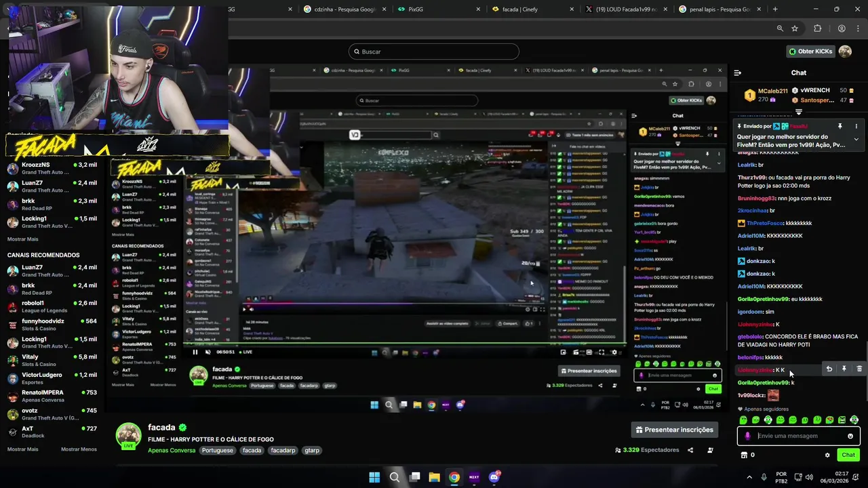The image size is (868, 488).
Task: Pause the live stream video
Action: pyautogui.click(x=195, y=352)
